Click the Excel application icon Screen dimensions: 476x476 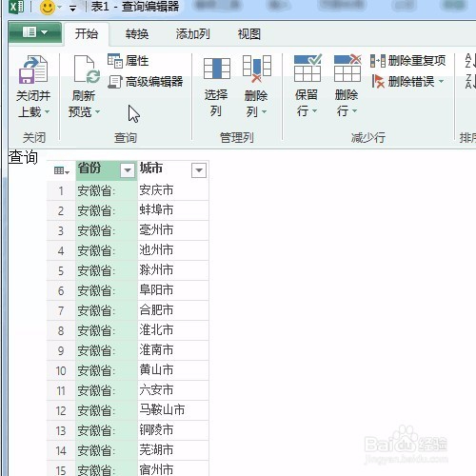click(16, 7)
